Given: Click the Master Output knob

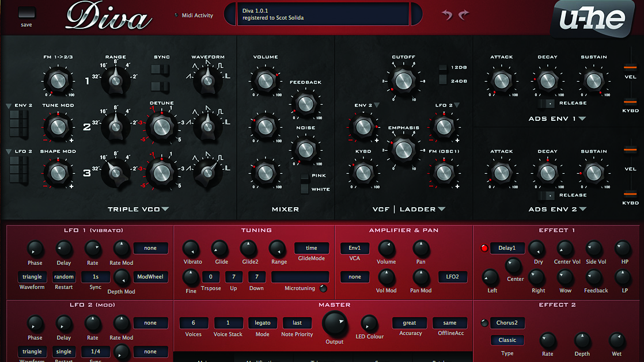Looking at the screenshot, I should [x=334, y=323].
